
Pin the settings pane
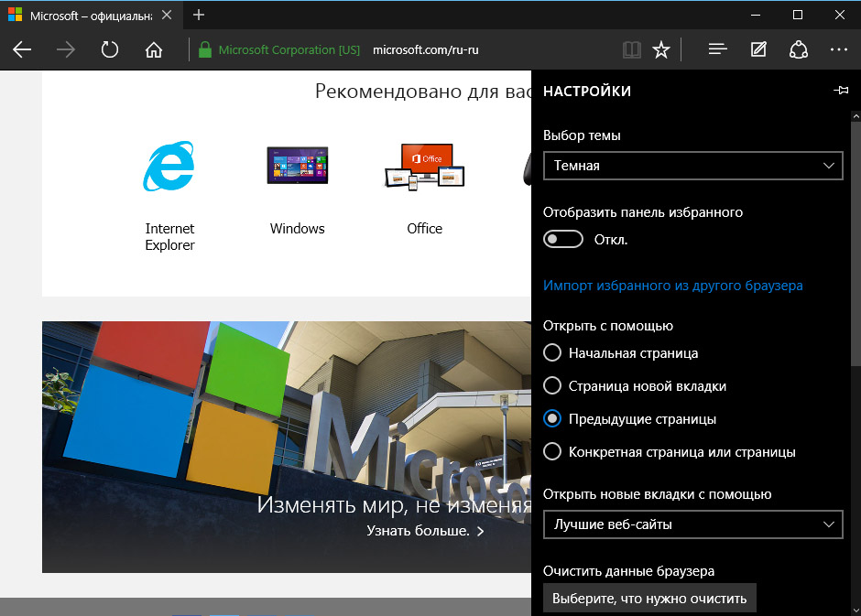point(841,91)
